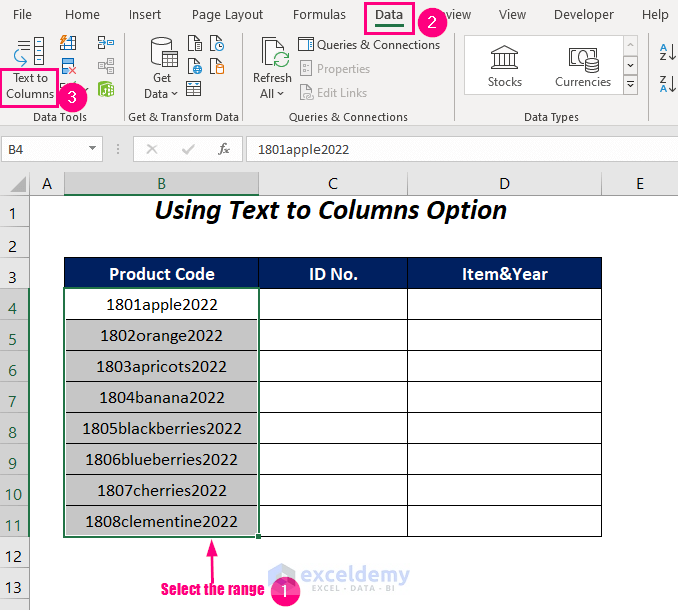
Task: Switch to the Insert tab
Action: pyautogui.click(x=145, y=15)
